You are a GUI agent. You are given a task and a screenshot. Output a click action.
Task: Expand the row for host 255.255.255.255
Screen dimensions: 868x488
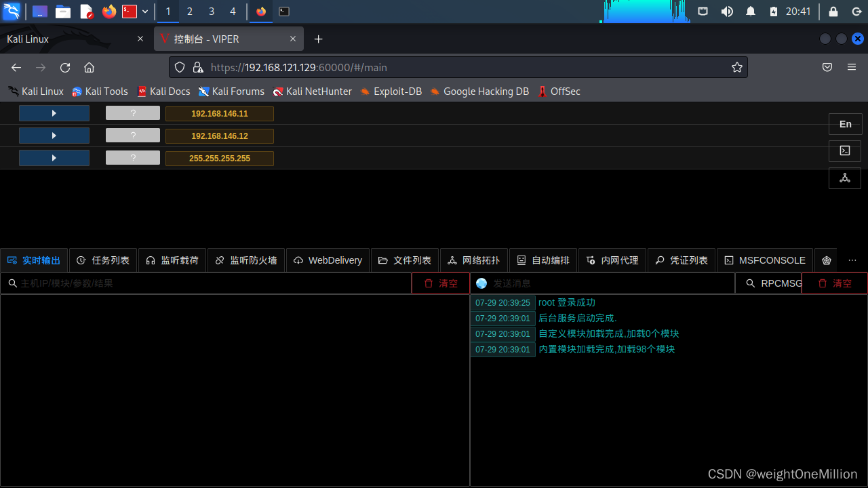point(54,158)
